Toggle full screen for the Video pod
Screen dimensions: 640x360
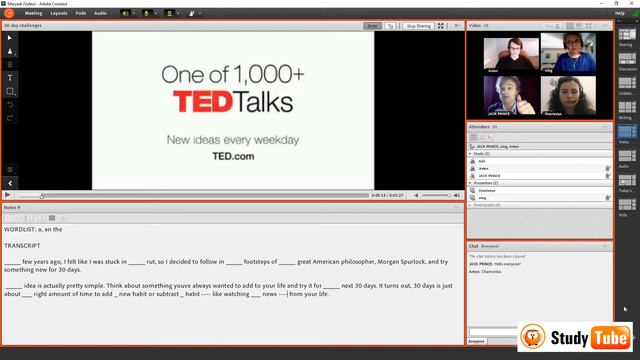(589, 26)
